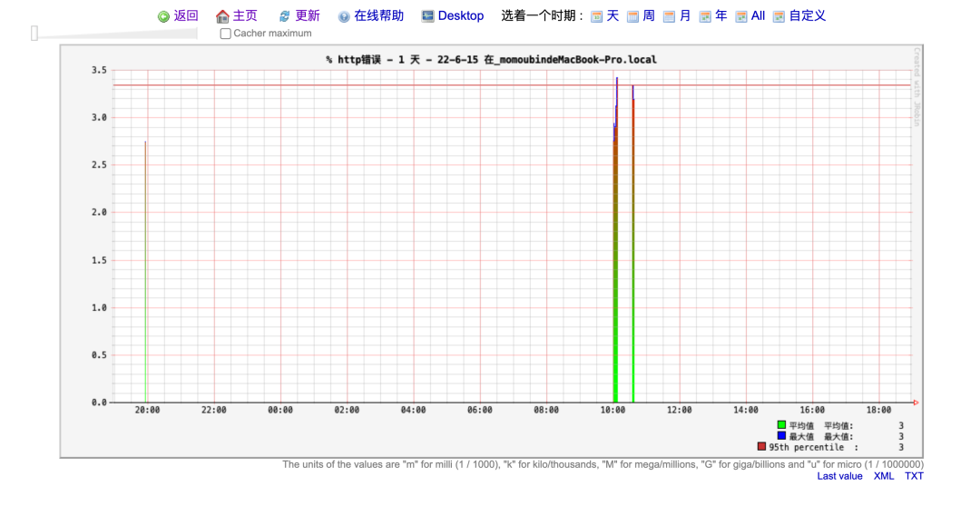Viewport: 980px width, 505px height.
Task: Click the refresh arrows icon
Action: [x=284, y=16]
